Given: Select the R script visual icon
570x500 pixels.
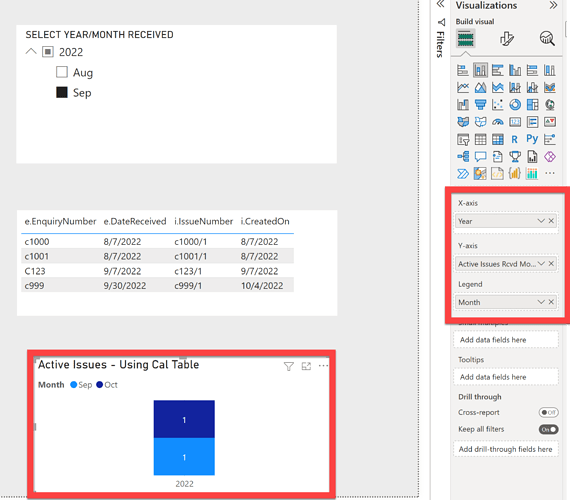Looking at the screenshot, I should point(514,139).
